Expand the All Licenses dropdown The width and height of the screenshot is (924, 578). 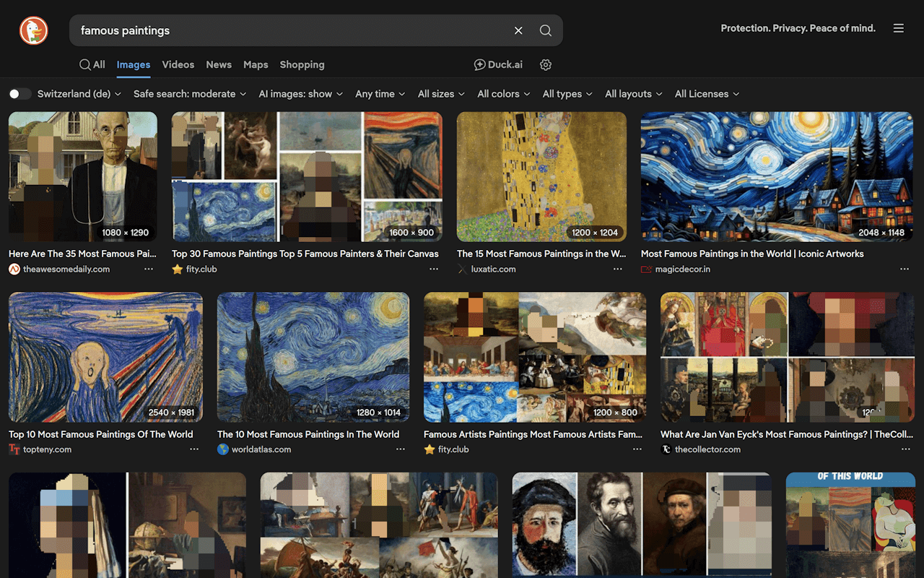[x=707, y=94]
